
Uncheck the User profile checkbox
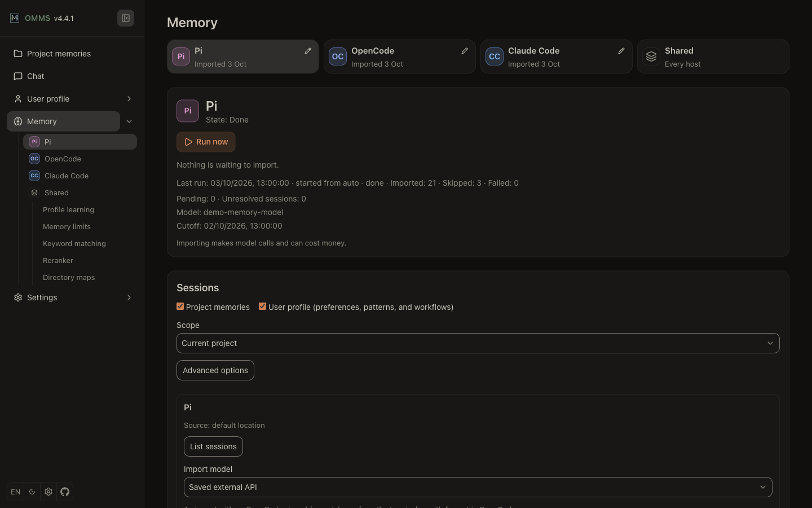pos(262,306)
